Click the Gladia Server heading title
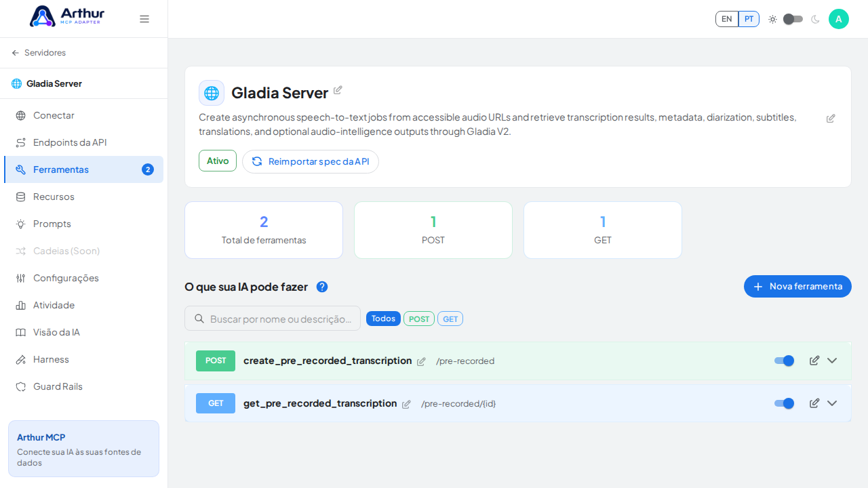 point(280,93)
